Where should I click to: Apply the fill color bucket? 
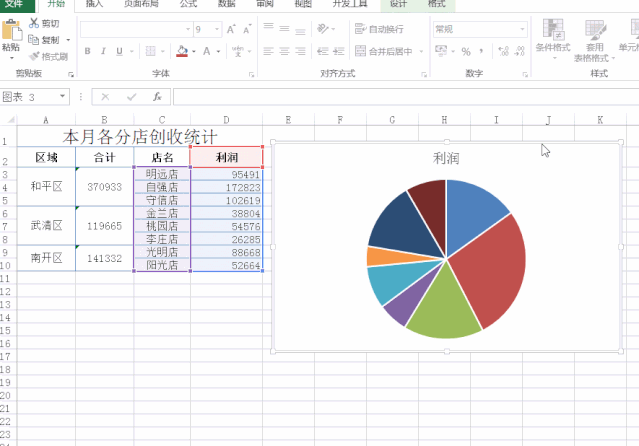(182, 51)
